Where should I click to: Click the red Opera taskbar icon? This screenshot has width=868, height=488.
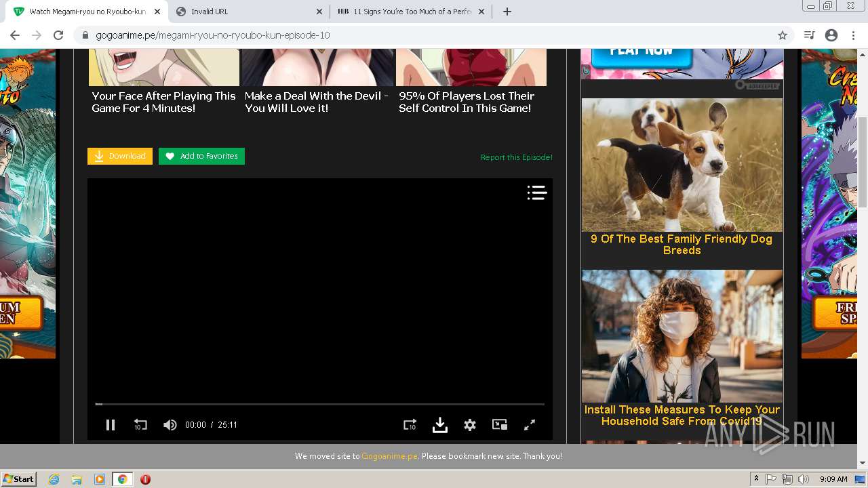(x=145, y=479)
